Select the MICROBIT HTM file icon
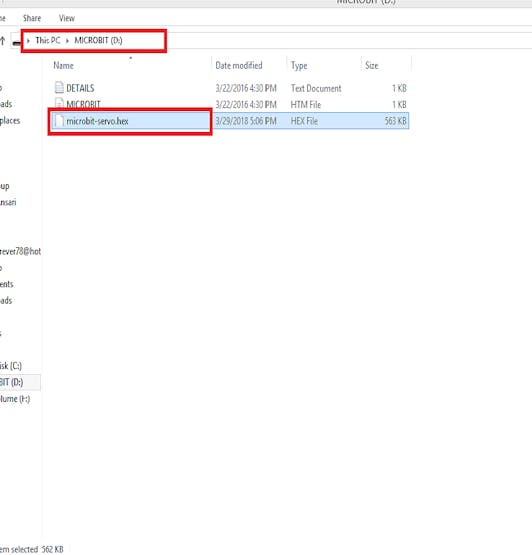532x555 pixels. (x=59, y=103)
